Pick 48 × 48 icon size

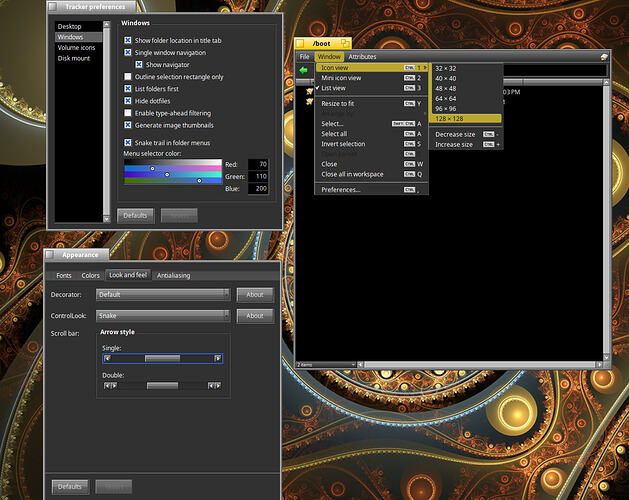(x=465, y=88)
